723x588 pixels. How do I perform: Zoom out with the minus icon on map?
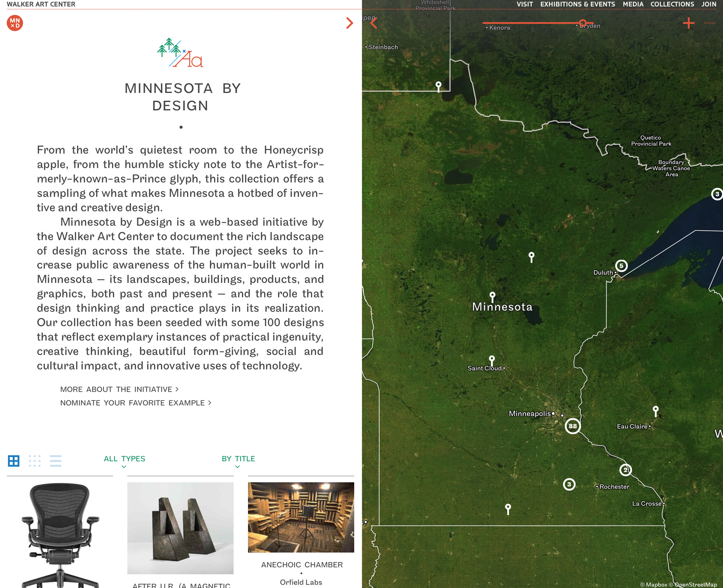(x=710, y=23)
